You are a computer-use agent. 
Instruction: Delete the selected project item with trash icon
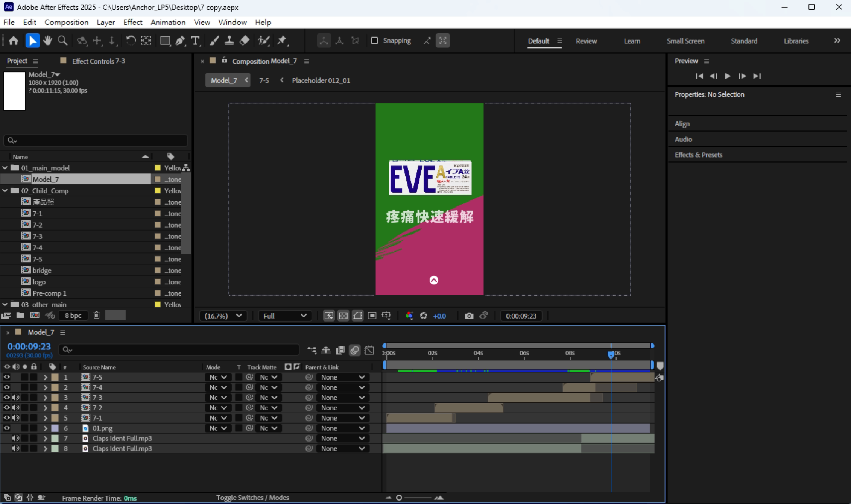pyautogui.click(x=97, y=315)
